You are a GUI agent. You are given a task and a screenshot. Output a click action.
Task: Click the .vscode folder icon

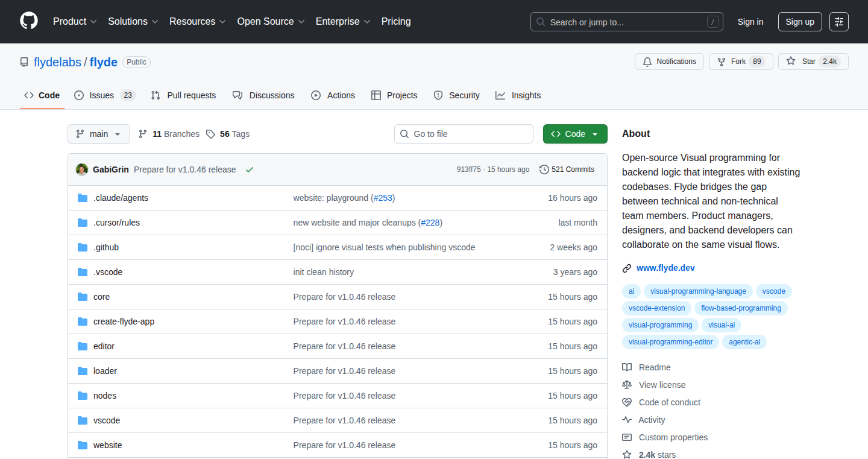[83, 272]
